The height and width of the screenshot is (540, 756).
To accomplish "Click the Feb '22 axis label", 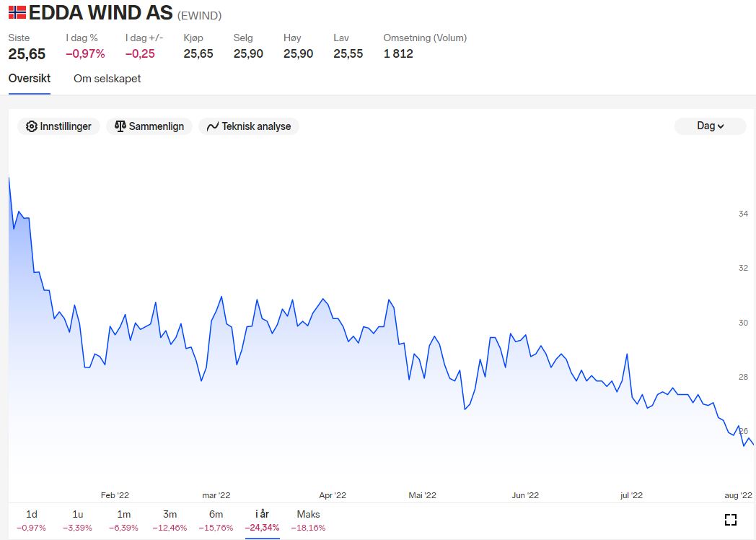I will (x=115, y=495).
